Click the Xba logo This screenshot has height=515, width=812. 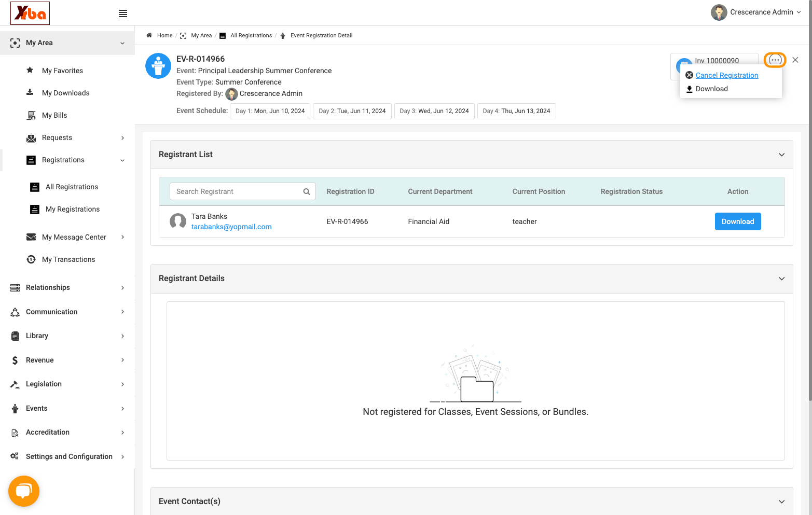30,13
